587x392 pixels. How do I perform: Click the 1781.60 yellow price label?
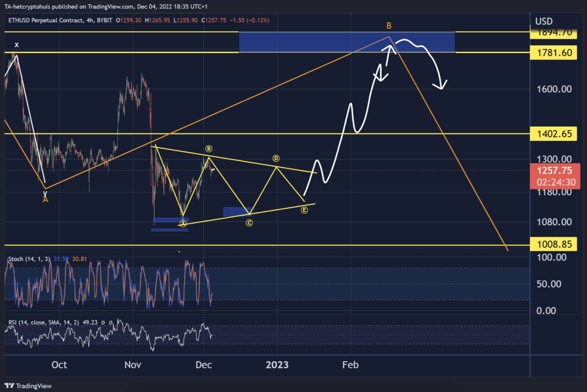[553, 52]
